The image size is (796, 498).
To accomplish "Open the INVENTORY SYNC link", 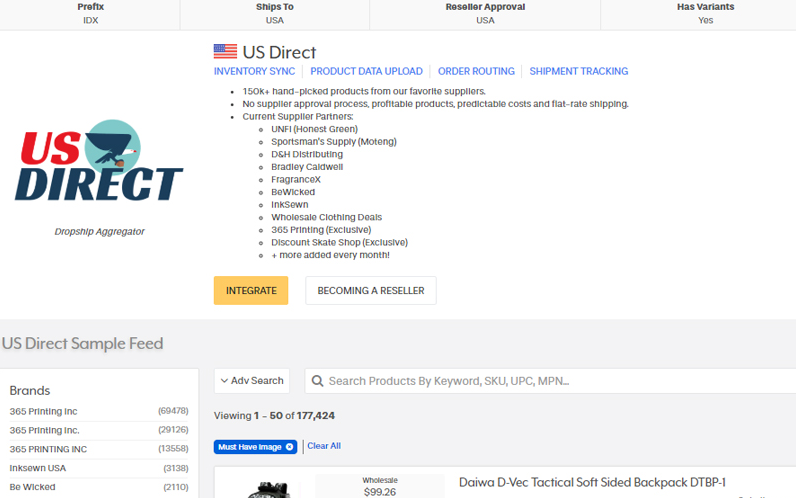I will pyautogui.click(x=254, y=71).
